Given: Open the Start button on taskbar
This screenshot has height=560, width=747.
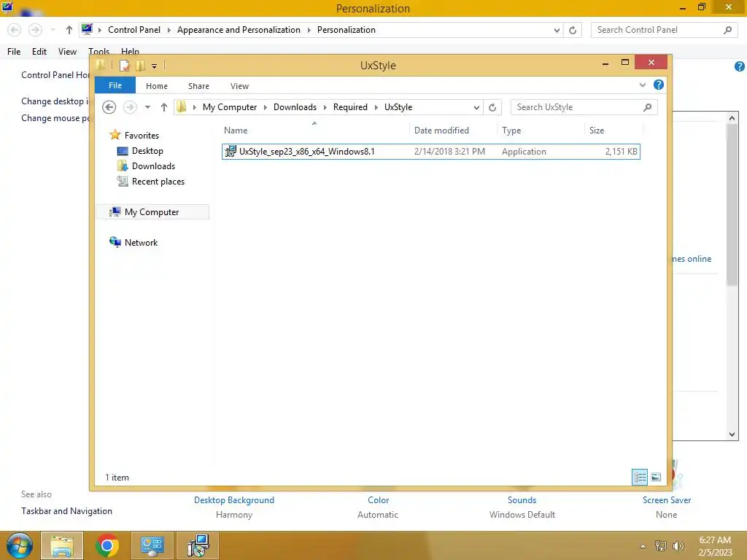Looking at the screenshot, I should 19,545.
